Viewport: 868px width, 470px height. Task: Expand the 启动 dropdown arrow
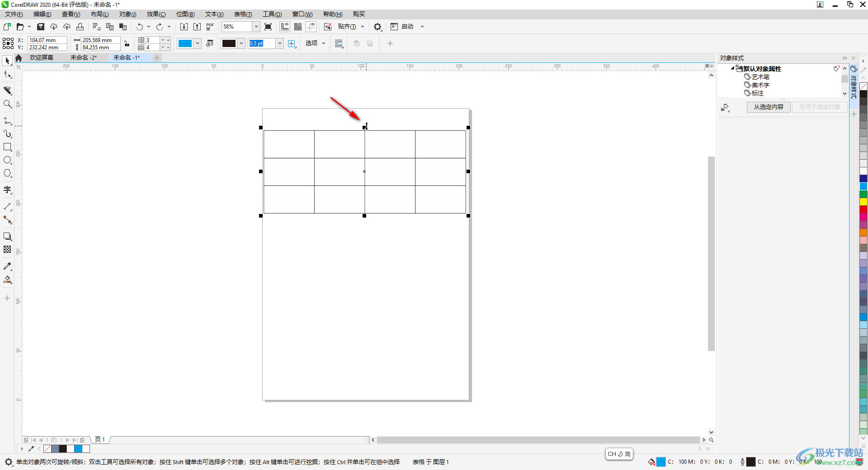422,27
